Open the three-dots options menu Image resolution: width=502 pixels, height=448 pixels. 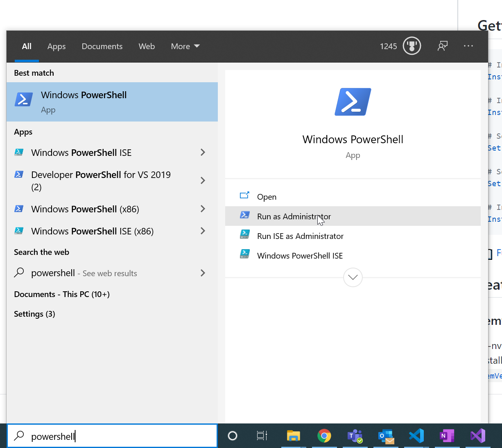[468, 46]
